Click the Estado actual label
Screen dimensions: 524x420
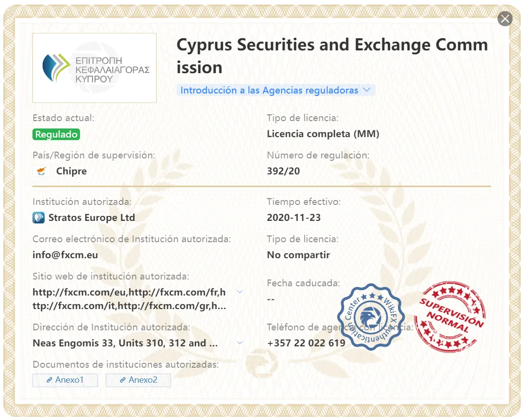tap(64, 118)
